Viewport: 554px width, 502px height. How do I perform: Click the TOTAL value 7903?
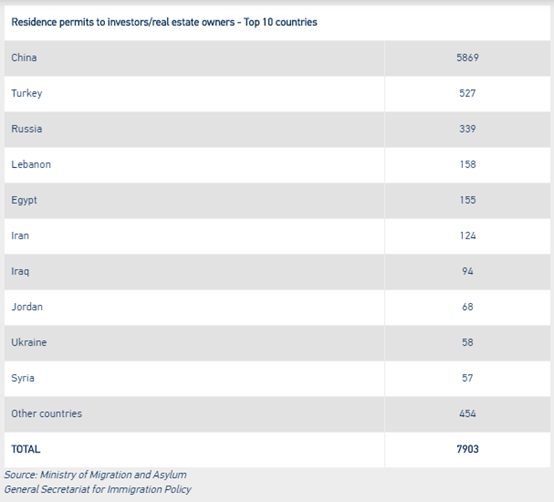point(467,449)
